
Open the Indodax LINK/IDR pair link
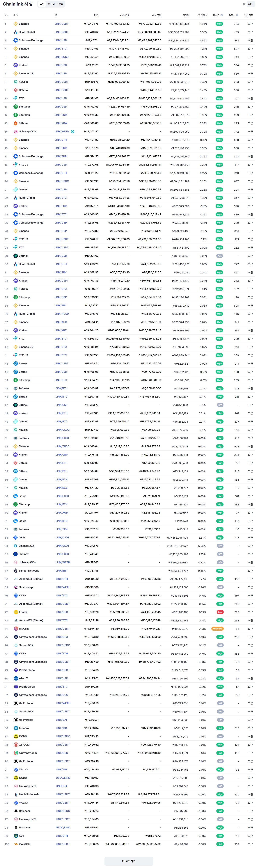[x=61, y=728]
